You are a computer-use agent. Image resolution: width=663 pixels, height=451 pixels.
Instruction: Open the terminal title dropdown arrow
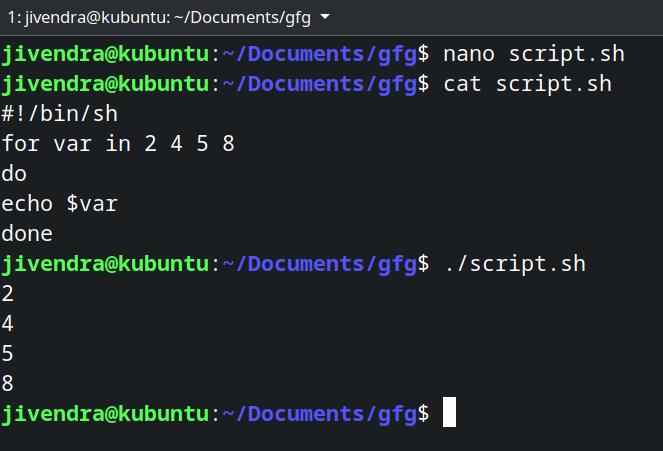tap(324, 18)
